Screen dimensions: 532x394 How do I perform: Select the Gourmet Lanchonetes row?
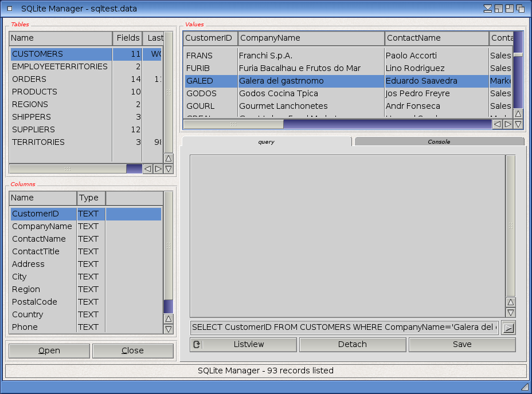pyautogui.click(x=348, y=106)
